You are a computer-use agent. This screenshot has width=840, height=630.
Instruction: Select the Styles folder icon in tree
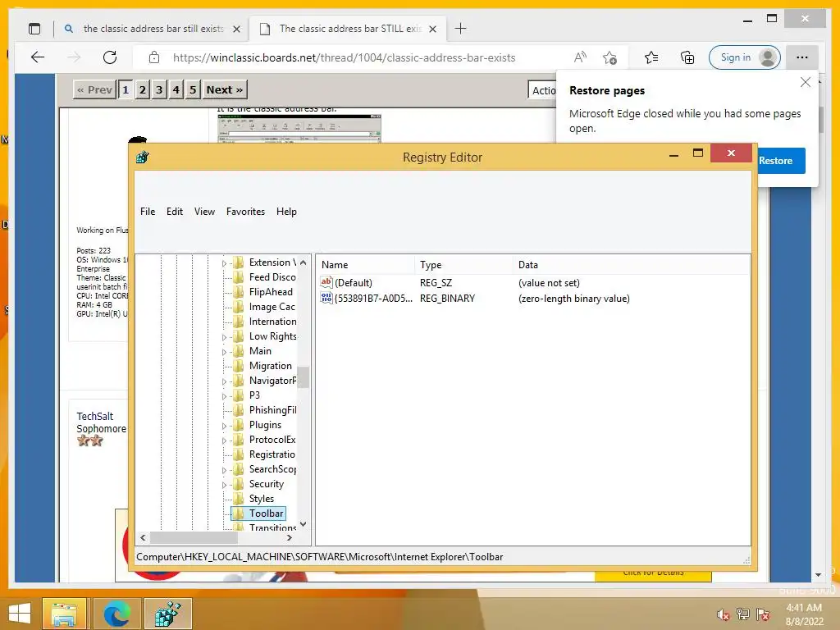[x=239, y=499]
